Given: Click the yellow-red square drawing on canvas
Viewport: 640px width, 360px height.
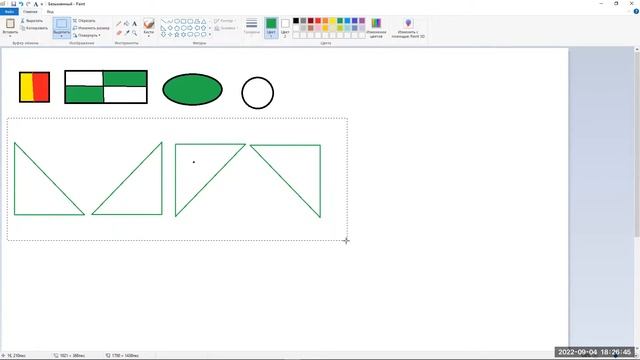Looking at the screenshot, I should [x=34, y=87].
